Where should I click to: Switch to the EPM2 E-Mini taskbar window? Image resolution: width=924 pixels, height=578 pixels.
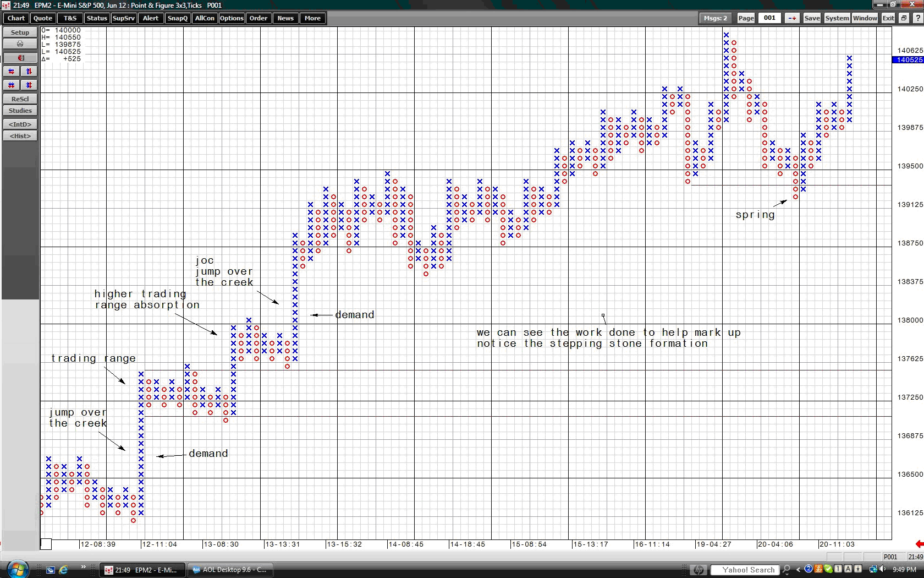(x=142, y=570)
